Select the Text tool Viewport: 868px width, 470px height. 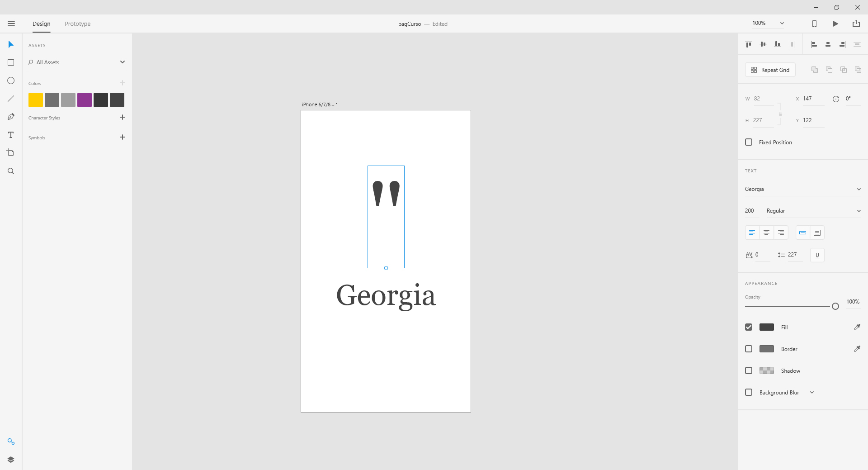[x=11, y=135]
